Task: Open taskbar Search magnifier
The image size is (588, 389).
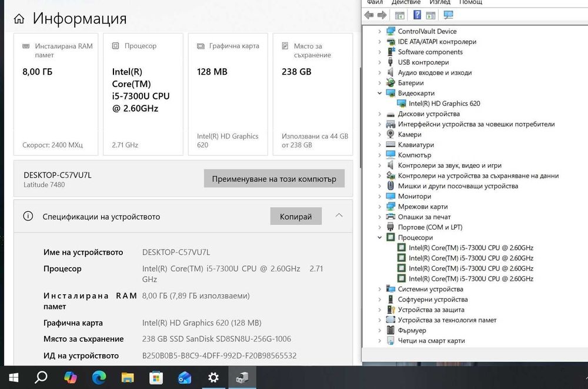Action: [41, 377]
